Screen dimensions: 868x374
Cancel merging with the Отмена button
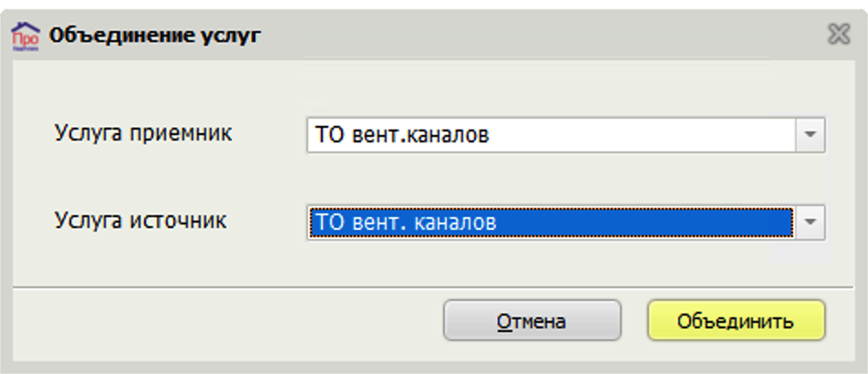click(532, 320)
